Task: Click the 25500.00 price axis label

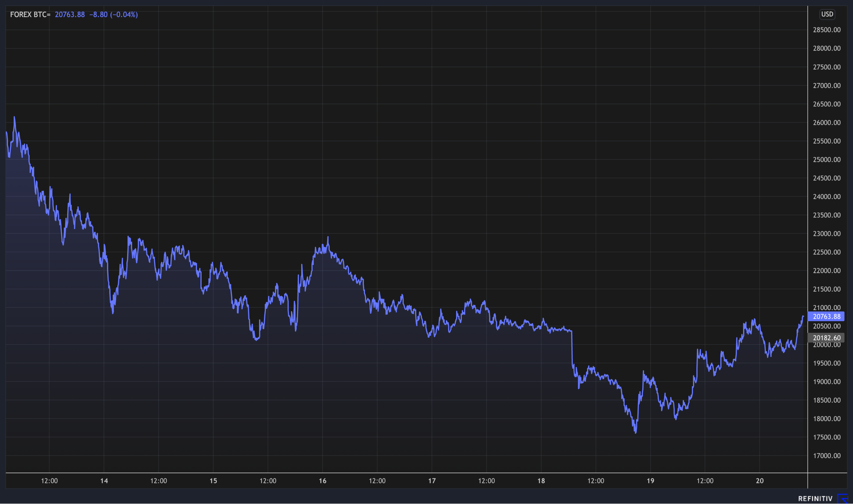Action: tap(827, 141)
